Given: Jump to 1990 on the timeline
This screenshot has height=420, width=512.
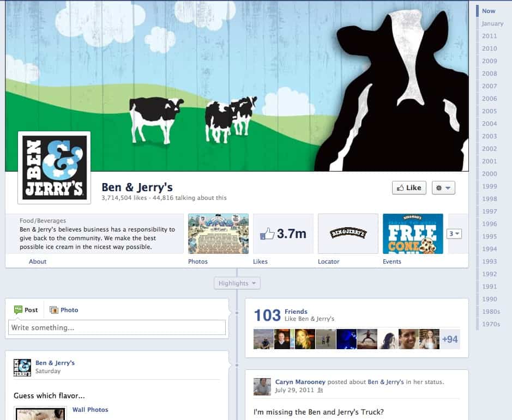Looking at the screenshot, I should coord(490,299).
